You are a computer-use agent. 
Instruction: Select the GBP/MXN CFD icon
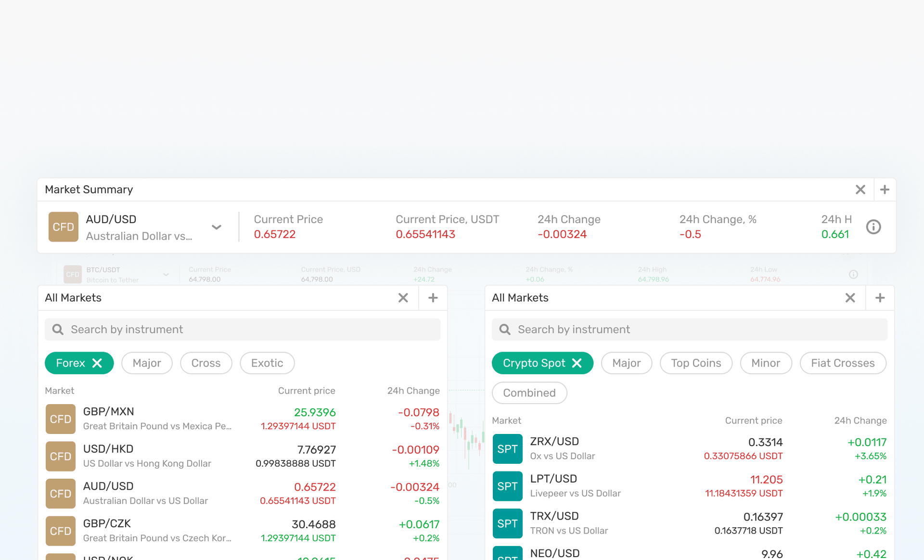[x=61, y=419]
